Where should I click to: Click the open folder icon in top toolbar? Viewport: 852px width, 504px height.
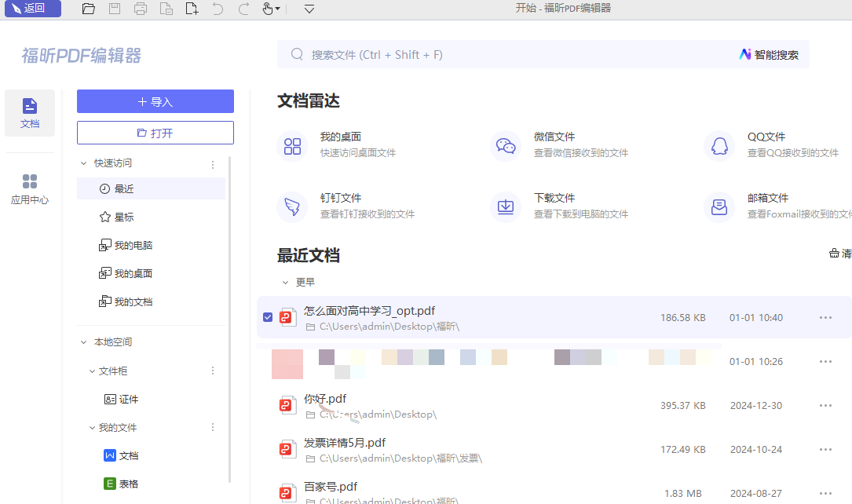pos(89,9)
